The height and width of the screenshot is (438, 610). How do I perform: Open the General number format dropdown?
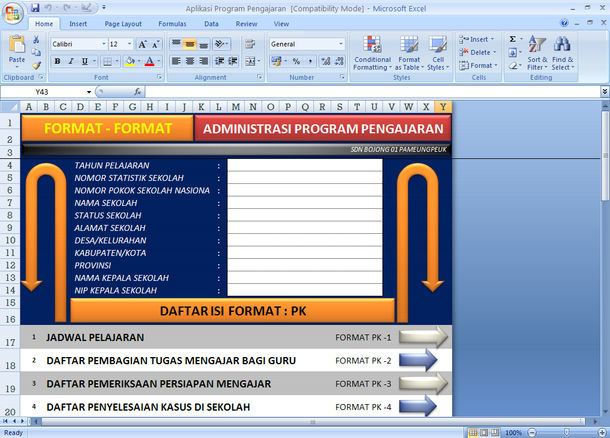pos(341,44)
